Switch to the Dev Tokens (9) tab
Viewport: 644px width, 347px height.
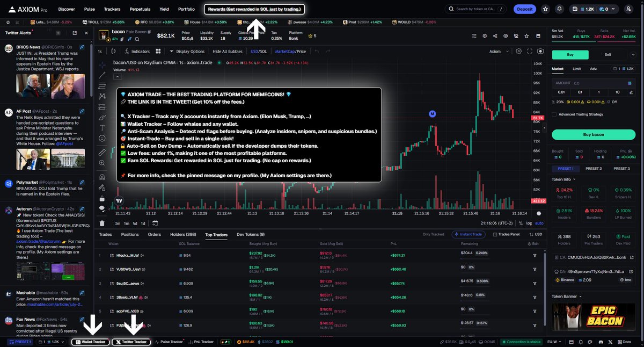(x=251, y=234)
